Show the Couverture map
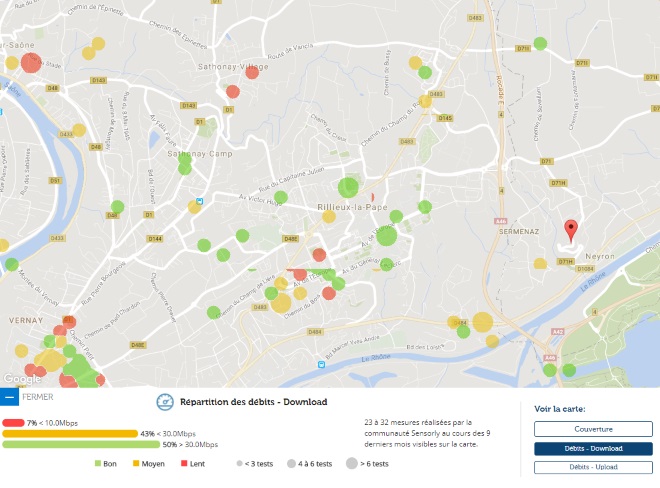660x488 pixels. pos(593,429)
